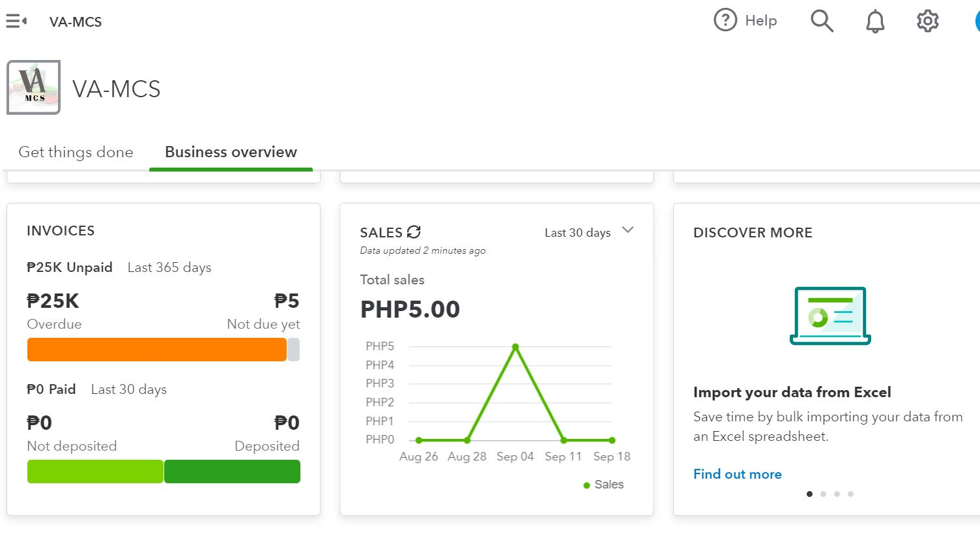The height and width of the screenshot is (540, 980).
Task: Click the gray Not due yet bar
Action: click(294, 350)
